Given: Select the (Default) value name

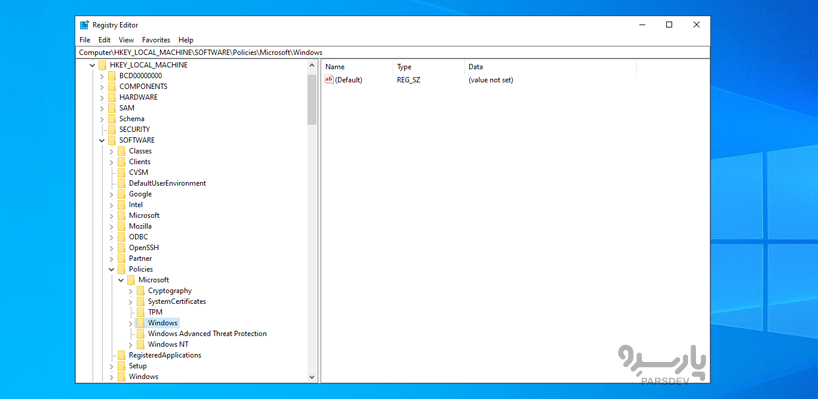Looking at the screenshot, I should point(348,80).
